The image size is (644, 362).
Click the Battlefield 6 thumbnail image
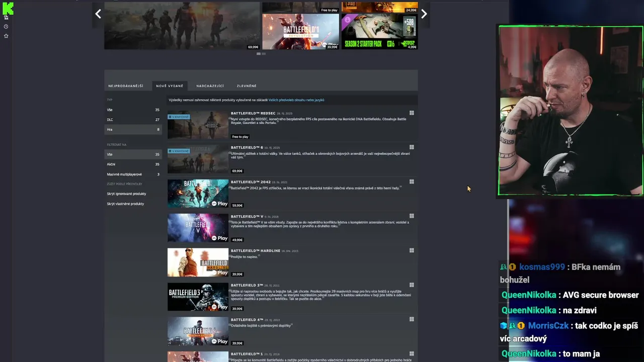pyautogui.click(x=198, y=159)
